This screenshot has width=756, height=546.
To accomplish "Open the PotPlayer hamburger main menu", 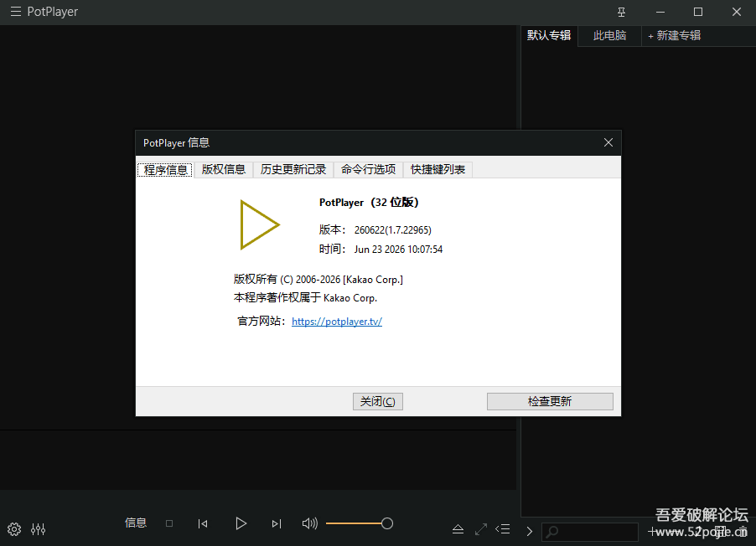I will pyautogui.click(x=16, y=12).
